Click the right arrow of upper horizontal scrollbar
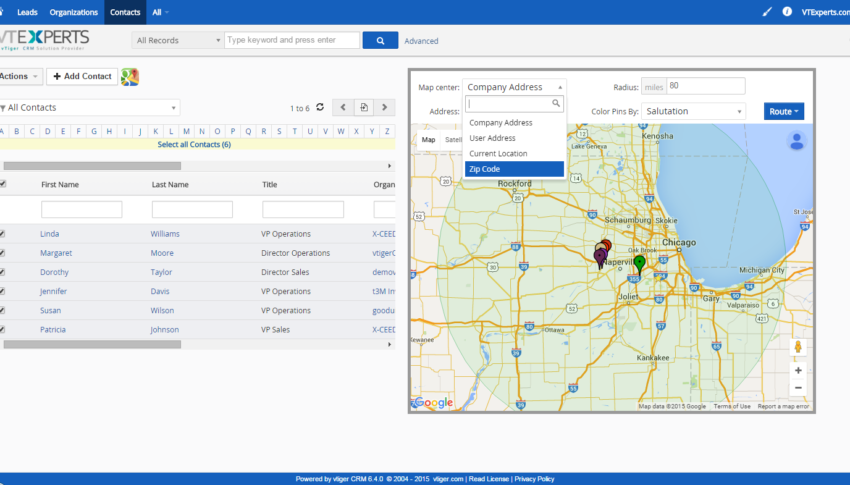Screen dimensions: 850x485 tap(389, 166)
